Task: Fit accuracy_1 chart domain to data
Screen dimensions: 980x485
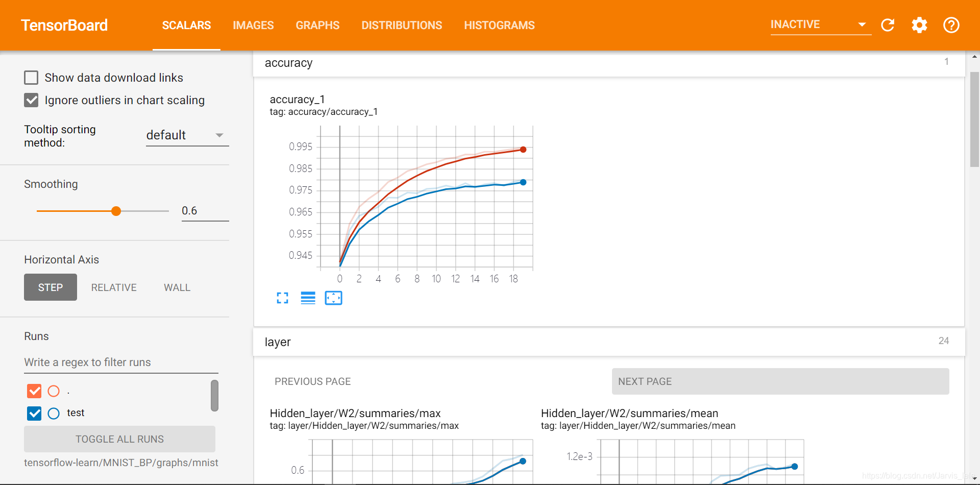Action: 334,298
